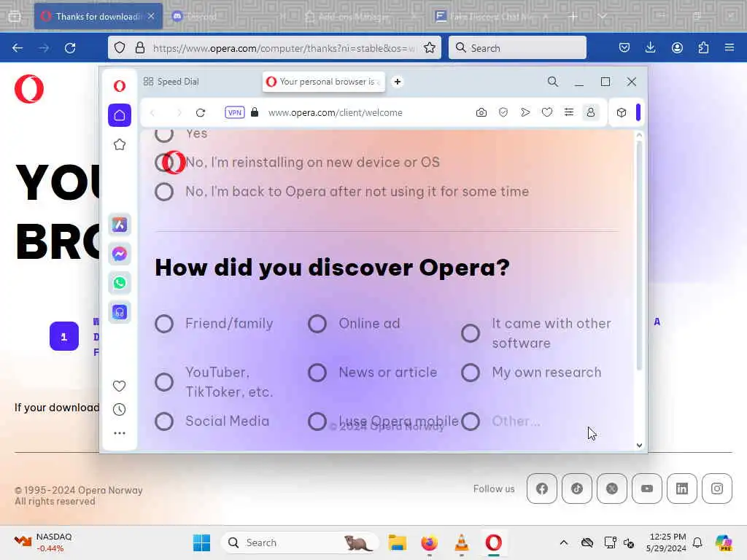Open Opera profile account icon
This screenshot has width=747, height=560.
591,113
